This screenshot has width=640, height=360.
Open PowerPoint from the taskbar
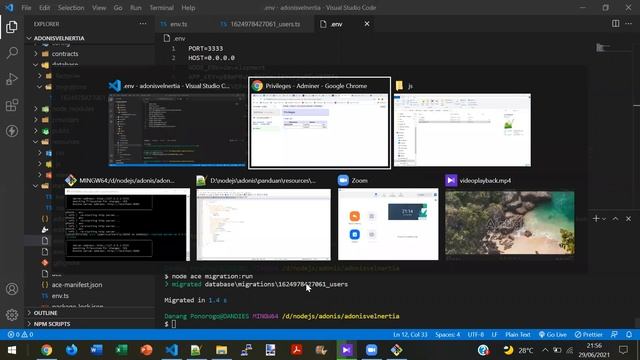146,350
